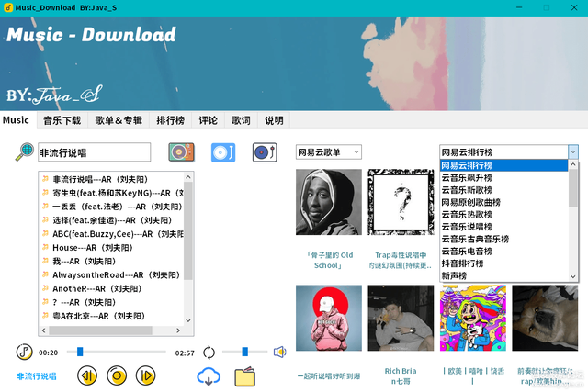
Task: Select 抖音排行榜 option
Action: coord(503,263)
